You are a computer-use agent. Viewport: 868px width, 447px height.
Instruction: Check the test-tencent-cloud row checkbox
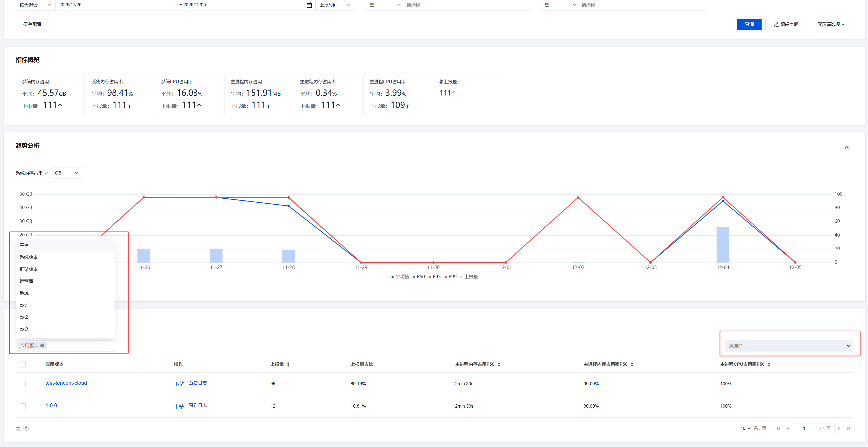23,384
